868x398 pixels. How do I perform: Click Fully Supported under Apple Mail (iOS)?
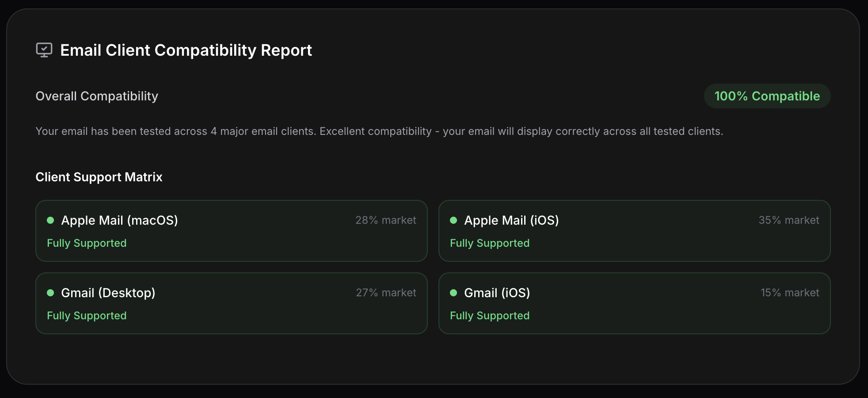pos(490,243)
